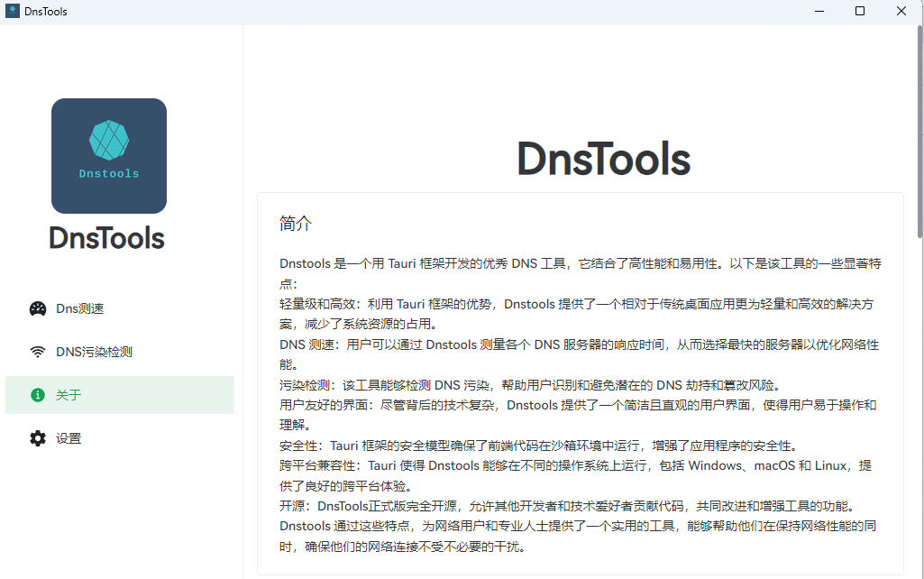Click the DNS污染检测 wifi icon

(38, 352)
